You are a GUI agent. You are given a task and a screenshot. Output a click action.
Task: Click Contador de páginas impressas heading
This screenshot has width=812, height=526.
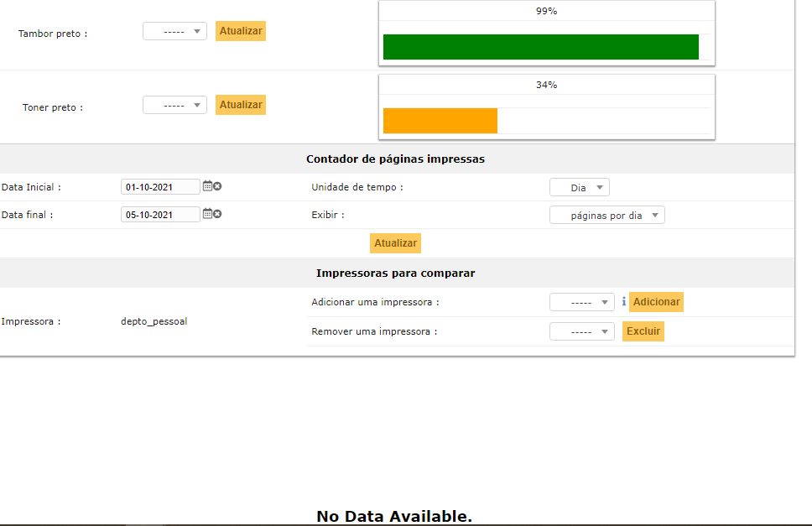[x=396, y=159]
